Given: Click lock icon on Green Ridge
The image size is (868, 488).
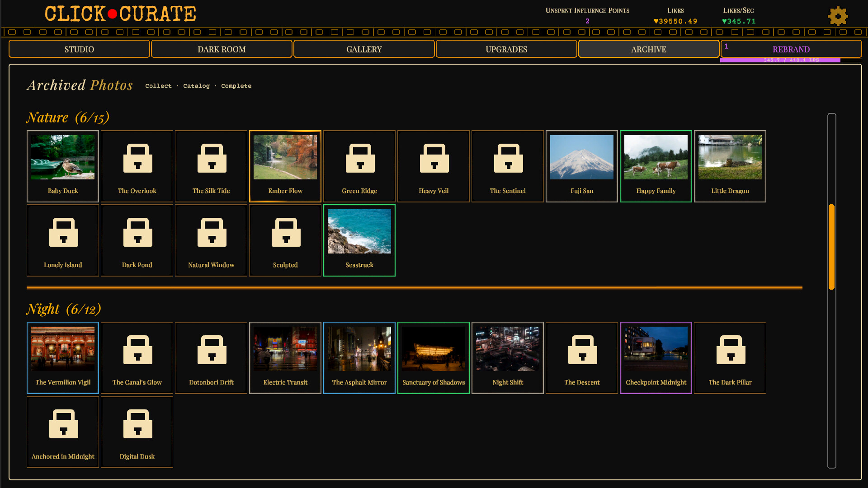Looking at the screenshot, I should pyautogui.click(x=360, y=158).
